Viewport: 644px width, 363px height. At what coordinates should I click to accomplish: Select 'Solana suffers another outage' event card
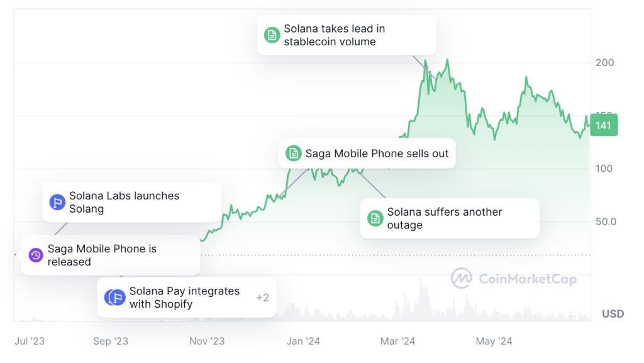tap(444, 218)
